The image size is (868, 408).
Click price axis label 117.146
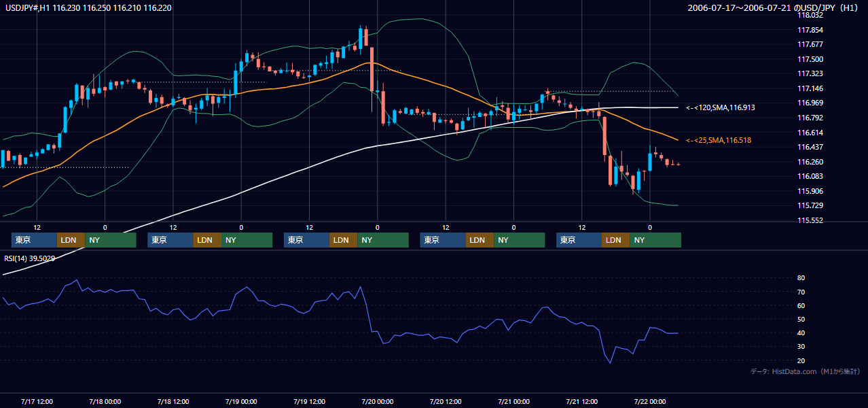pos(811,88)
